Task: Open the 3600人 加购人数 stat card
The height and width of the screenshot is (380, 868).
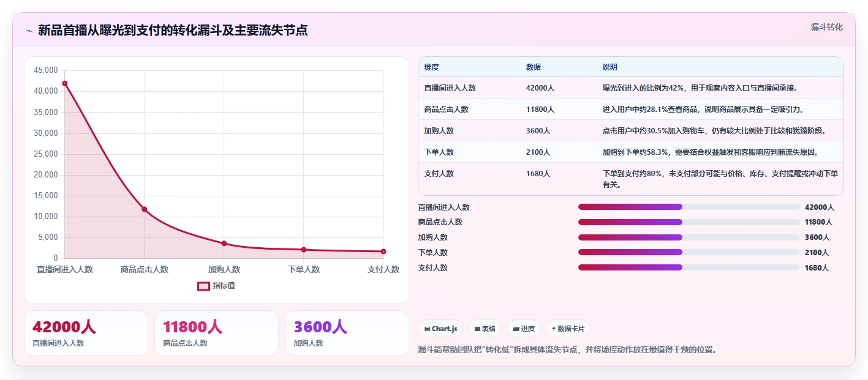Action: pos(347,333)
